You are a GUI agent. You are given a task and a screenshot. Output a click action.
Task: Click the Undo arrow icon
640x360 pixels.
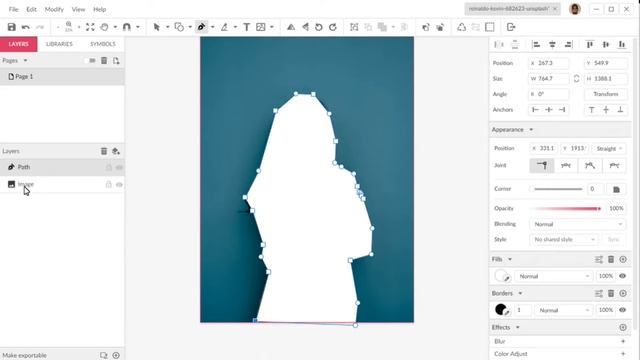click(26, 27)
